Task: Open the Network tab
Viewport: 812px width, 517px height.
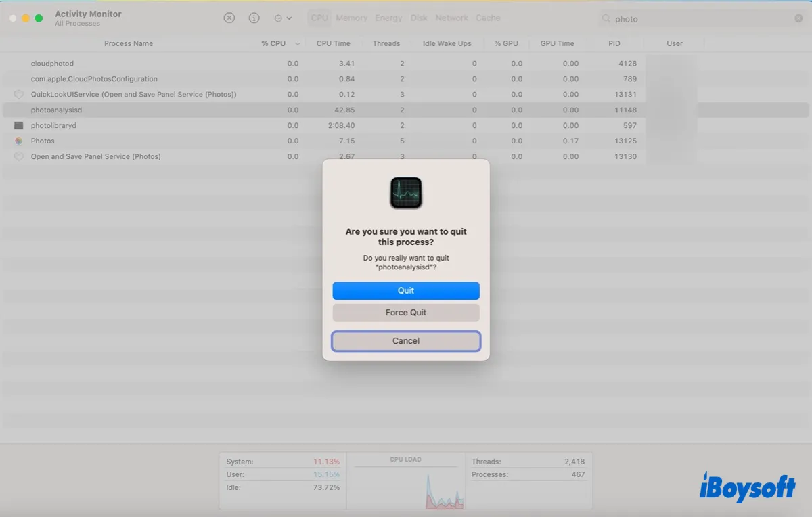Action: (x=451, y=18)
